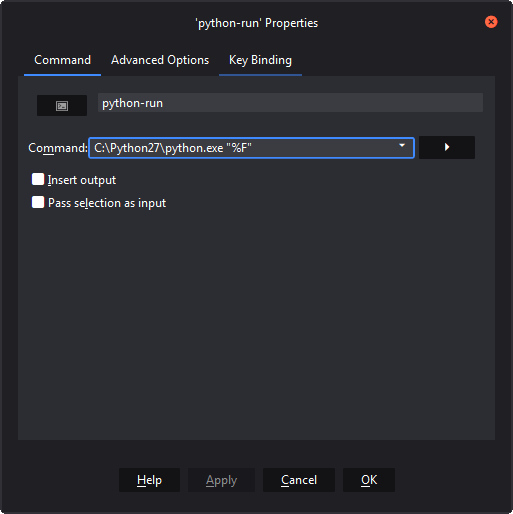The image size is (513, 514).
Task: Confirm changes with the OK button
Action: point(369,480)
